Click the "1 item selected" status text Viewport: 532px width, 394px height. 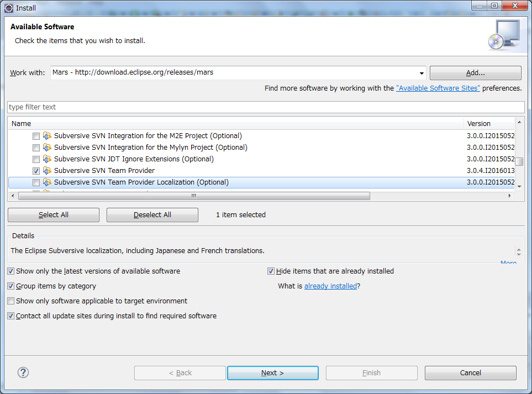241,215
